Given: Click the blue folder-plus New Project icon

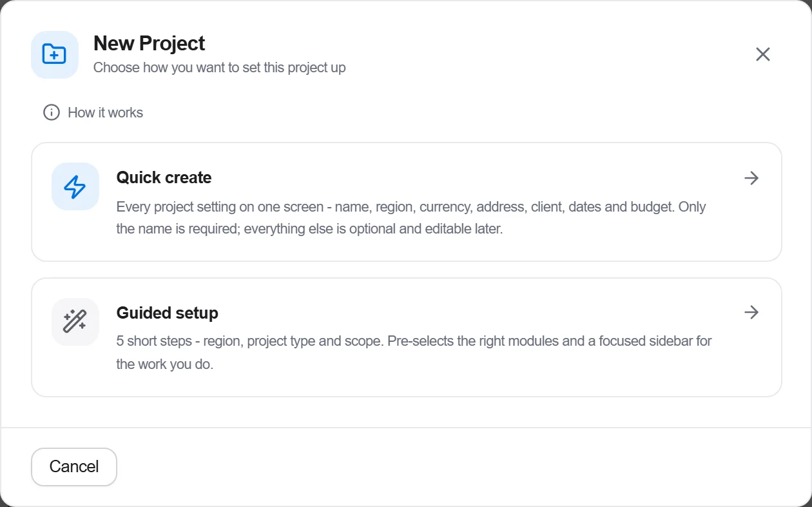Looking at the screenshot, I should tap(55, 55).
